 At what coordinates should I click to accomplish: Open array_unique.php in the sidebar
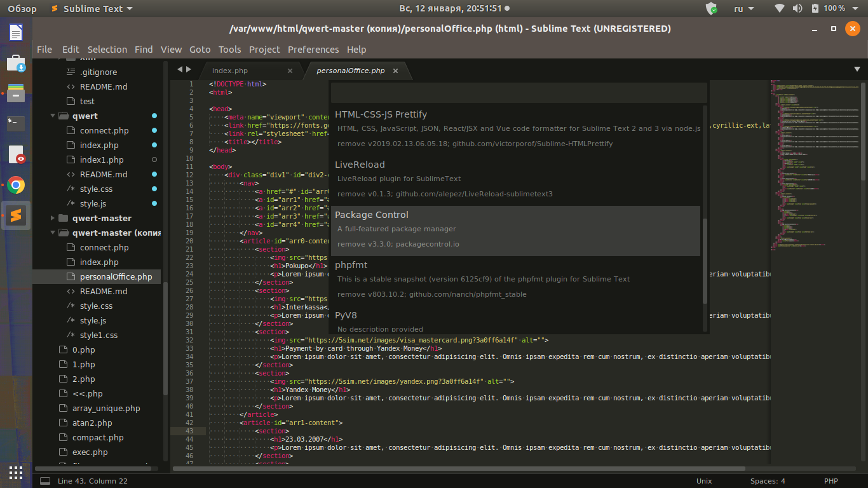[x=106, y=409]
